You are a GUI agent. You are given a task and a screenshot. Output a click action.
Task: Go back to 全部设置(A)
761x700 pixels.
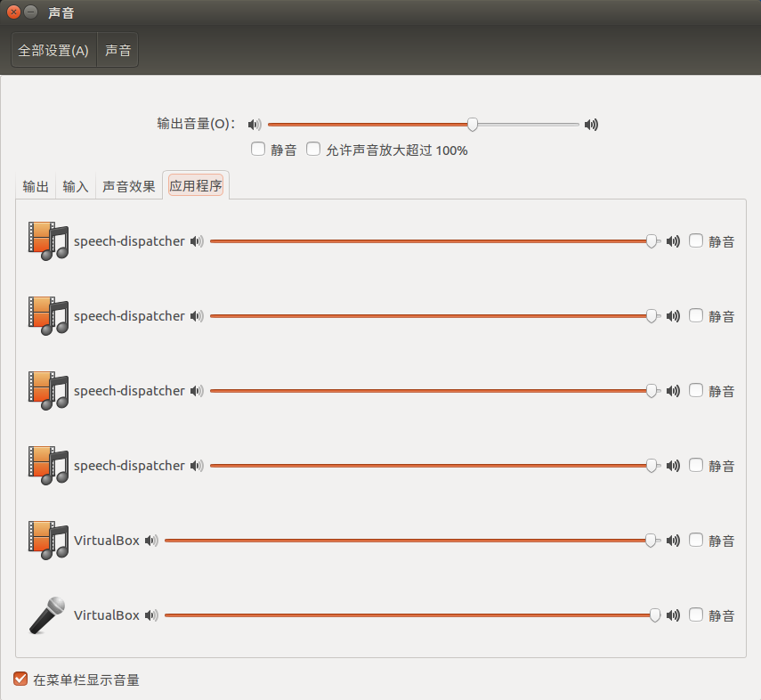coord(54,50)
